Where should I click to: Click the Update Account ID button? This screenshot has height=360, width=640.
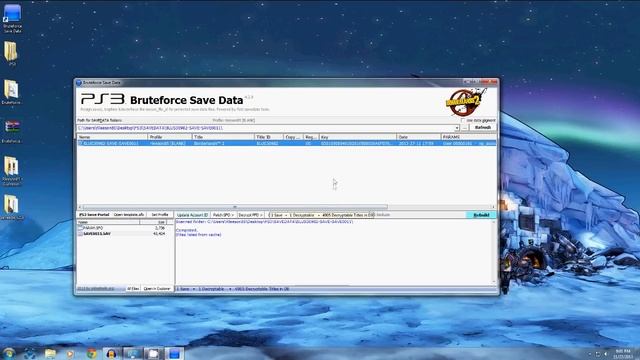192,215
